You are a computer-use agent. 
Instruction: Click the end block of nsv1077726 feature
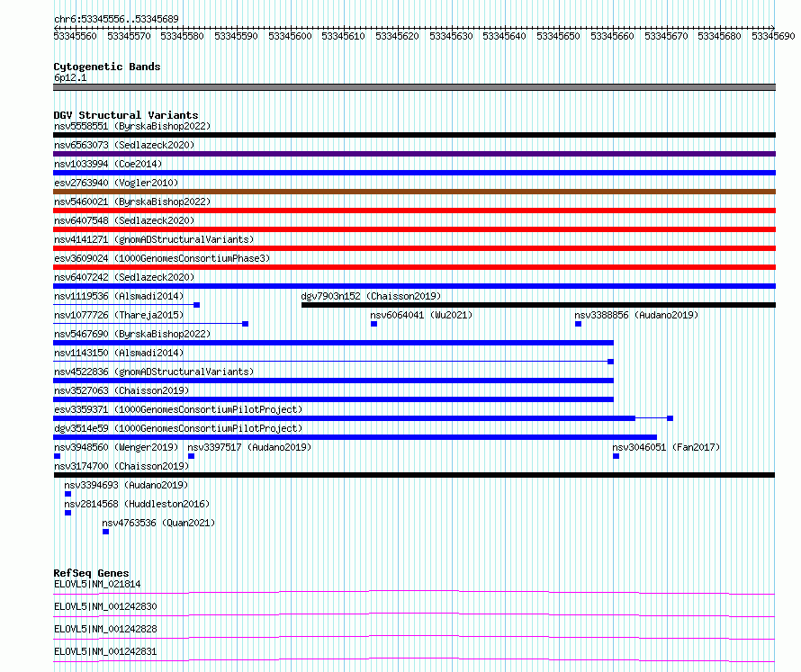tap(245, 324)
